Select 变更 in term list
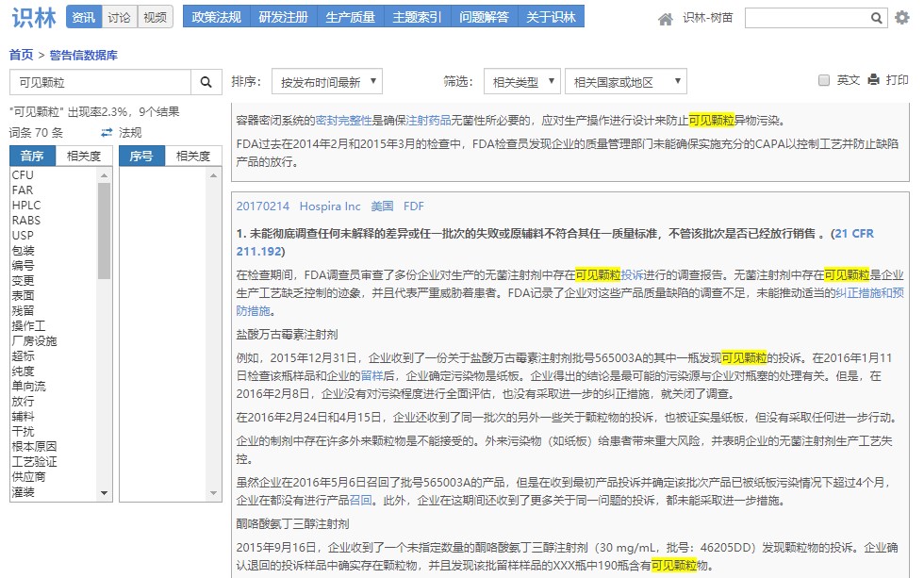This screenshot has height=578, width=924. pos(23,280)
